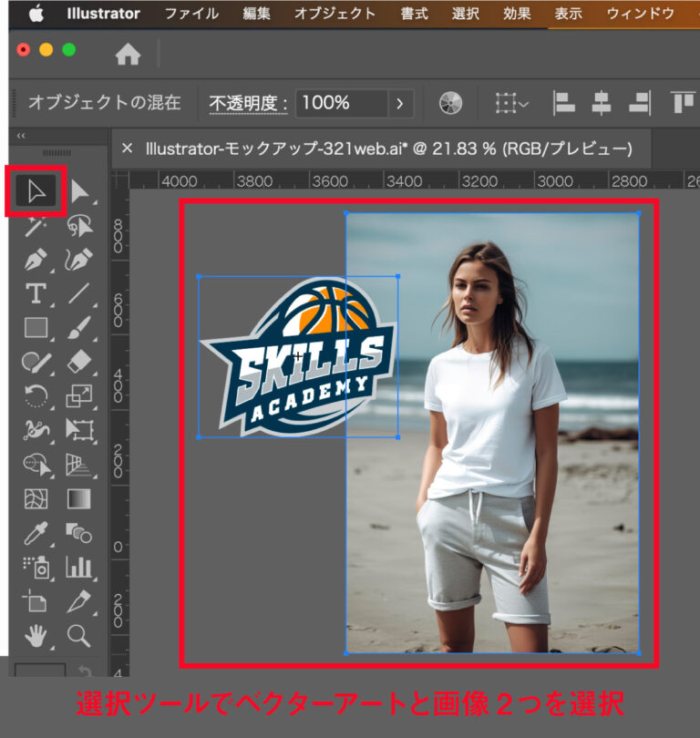This screenshot has height=738, width=700.
Task: Select the Hand tool
Action: [x=36, y=635]
